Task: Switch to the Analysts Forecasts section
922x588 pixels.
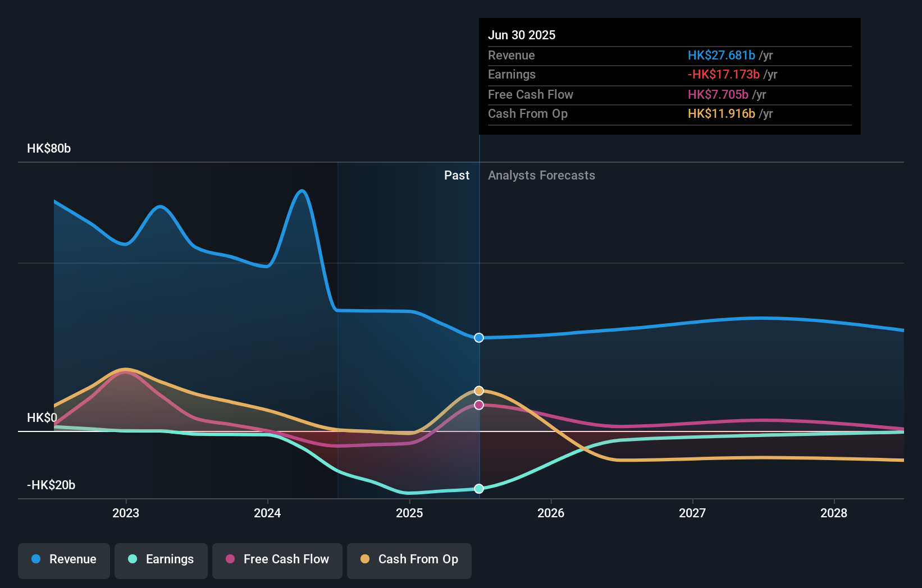Action: tap(541, 175)
